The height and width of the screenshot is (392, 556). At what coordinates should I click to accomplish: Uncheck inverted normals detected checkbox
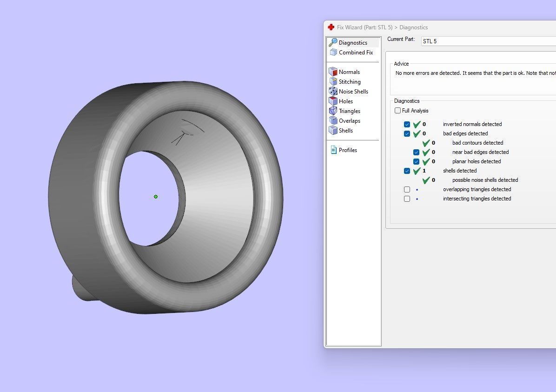pyautogui.click(x=407, y=124)
